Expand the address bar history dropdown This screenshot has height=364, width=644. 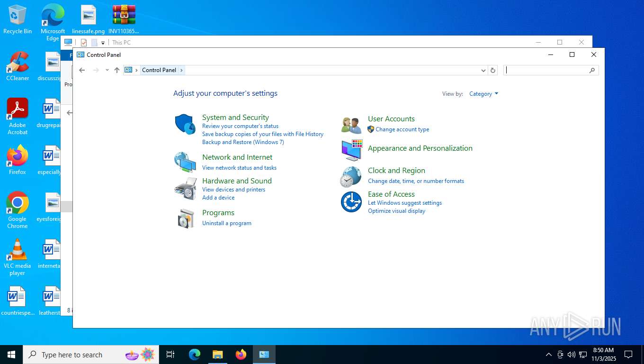[x=483, y=70]
